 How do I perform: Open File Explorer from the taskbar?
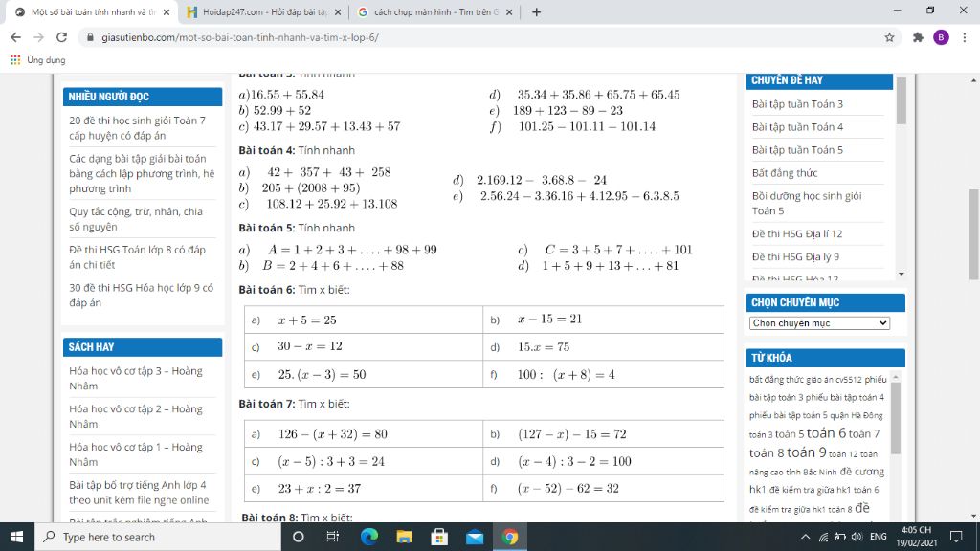[x=405, y=537]
